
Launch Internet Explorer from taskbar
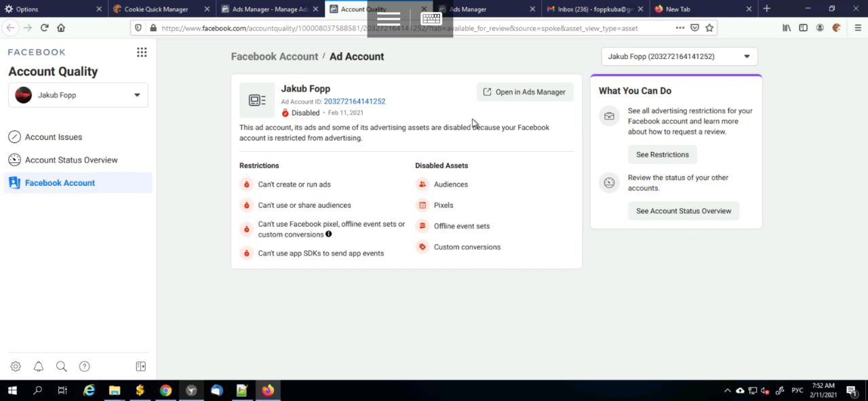(89, 390)
